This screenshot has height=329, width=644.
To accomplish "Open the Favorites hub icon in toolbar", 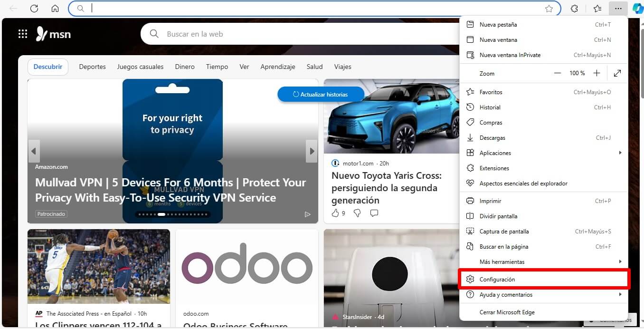I will point(597,9).
